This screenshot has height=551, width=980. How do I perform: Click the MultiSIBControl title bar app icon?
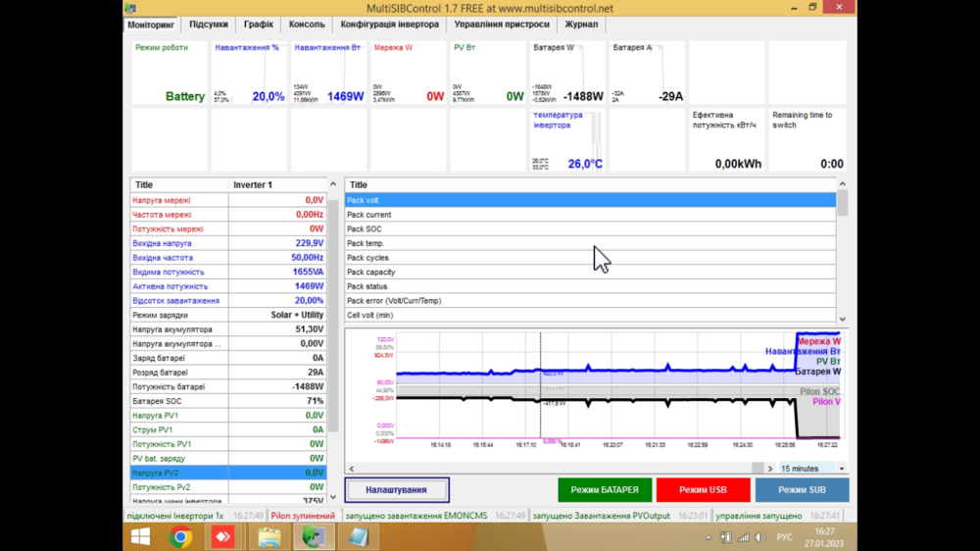131,8
